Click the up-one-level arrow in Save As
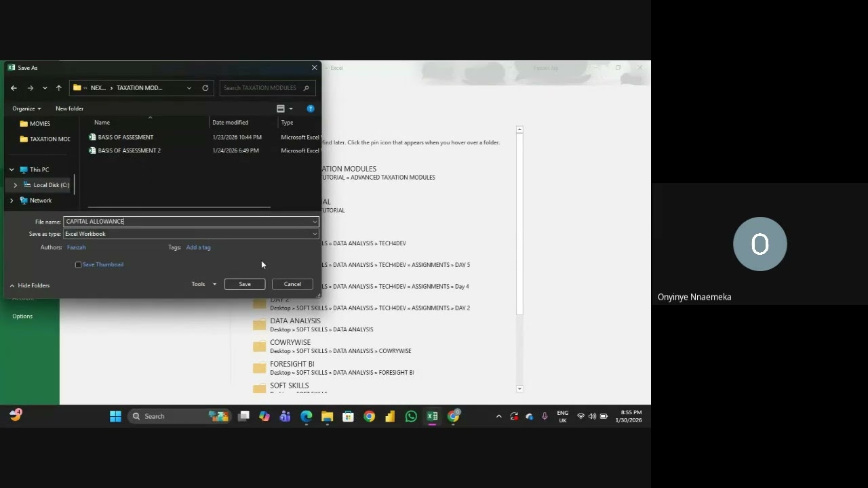This screenshot has height=488, width=868. [x=59, y=88]
